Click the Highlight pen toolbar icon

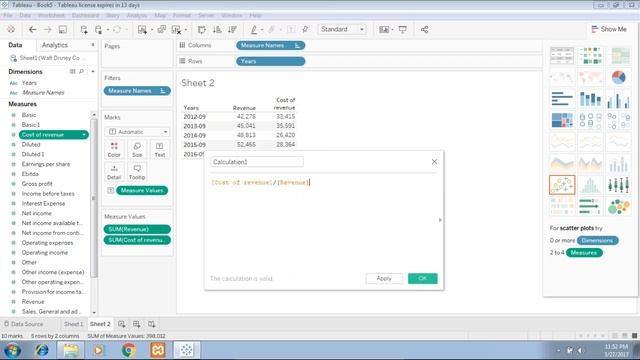254,29
